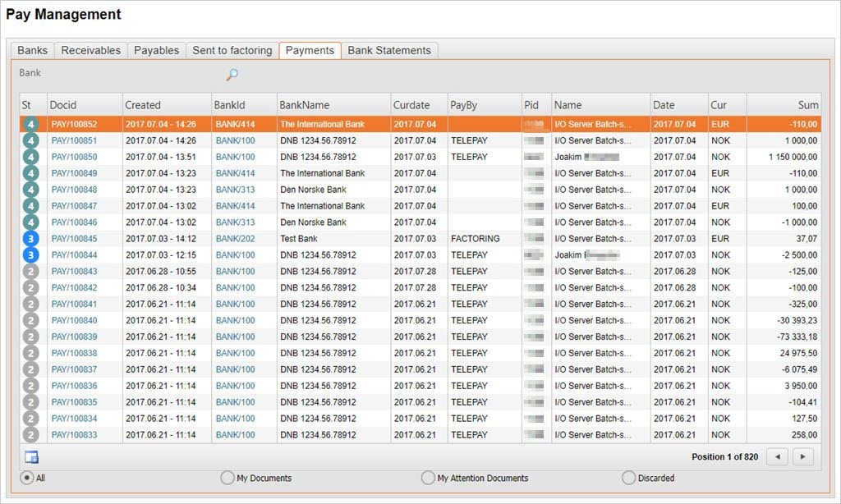Screen dimensions: 841x504
Task: Open BANK/313 link in PAY/100848 row
Action: (x=236, y=190)
